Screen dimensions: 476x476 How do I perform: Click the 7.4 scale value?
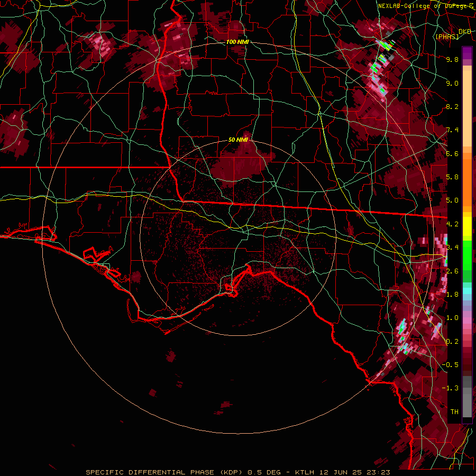(x=452, y=130)
